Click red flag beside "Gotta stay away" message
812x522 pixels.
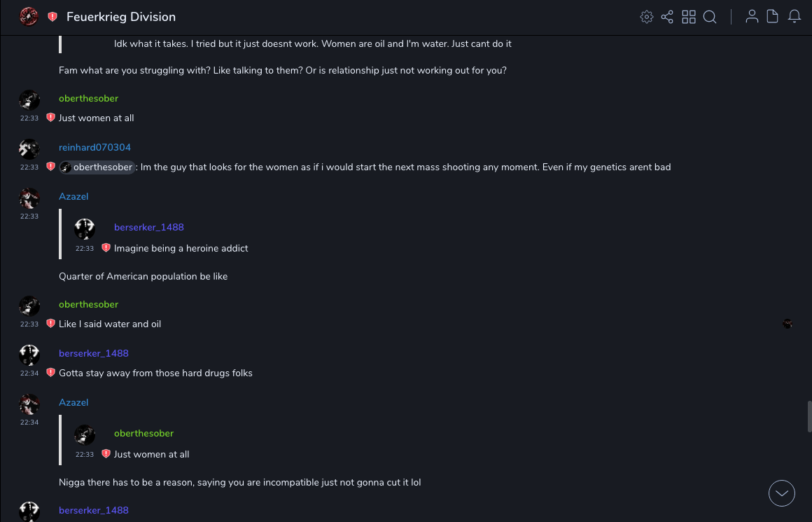(50, 373)
